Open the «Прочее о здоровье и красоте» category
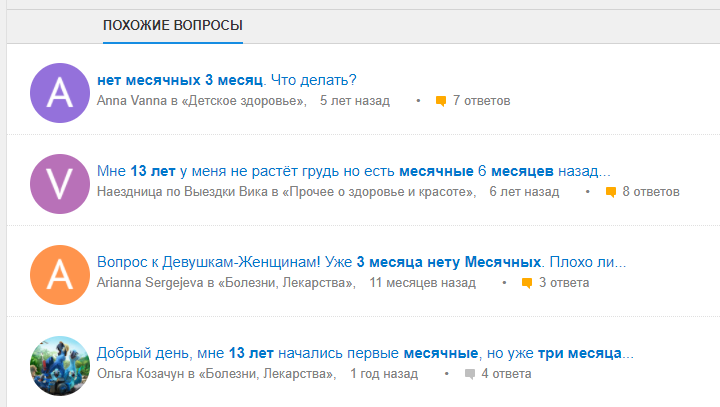Viewport: 720px width, 407px height. pos(379,192)
